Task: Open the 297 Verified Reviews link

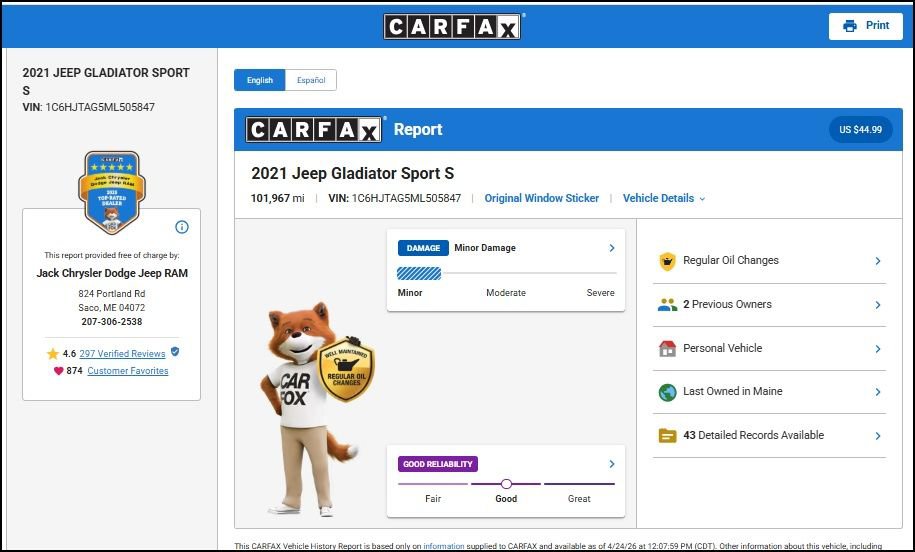Action: [x=123, y=354]
